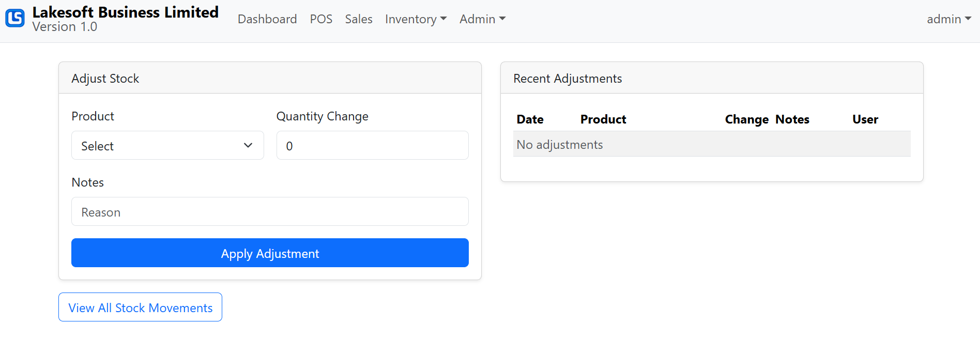This screenshot has height=338, width=980.
Task: Click the Date column header
Action: click(x=530, y=119)
